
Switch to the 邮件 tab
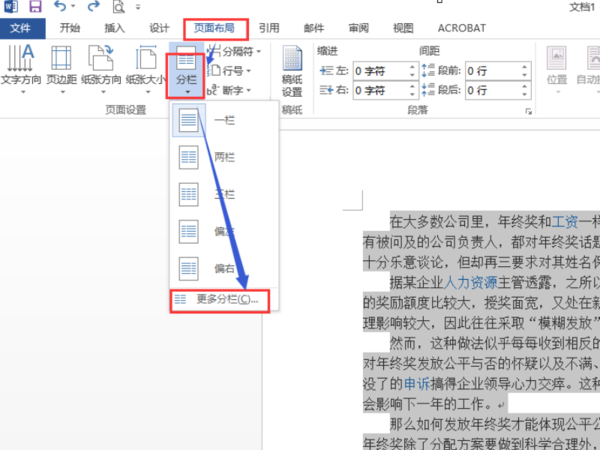(x=314, y=28)
